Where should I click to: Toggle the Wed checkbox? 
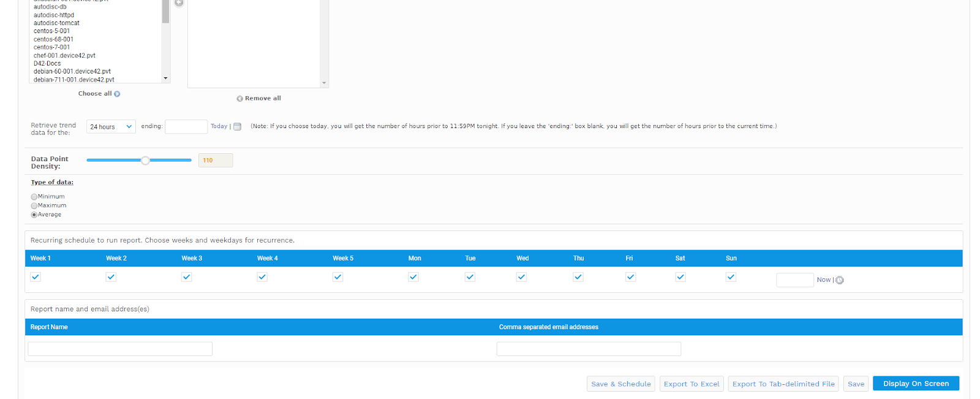point(521,277)
